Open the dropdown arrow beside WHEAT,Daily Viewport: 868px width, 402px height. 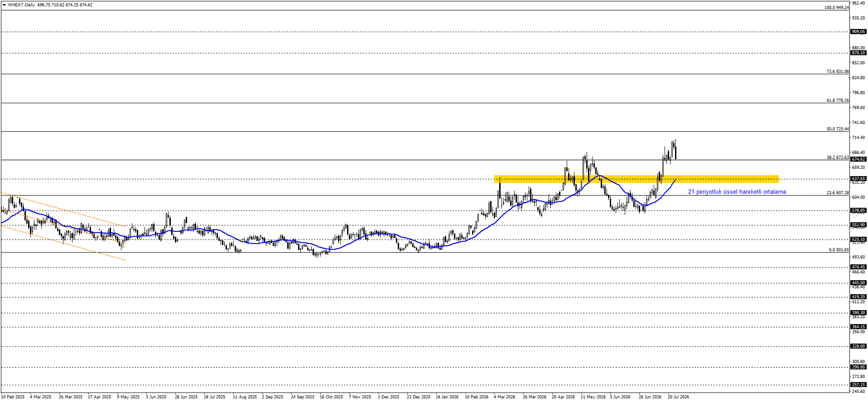4,5
